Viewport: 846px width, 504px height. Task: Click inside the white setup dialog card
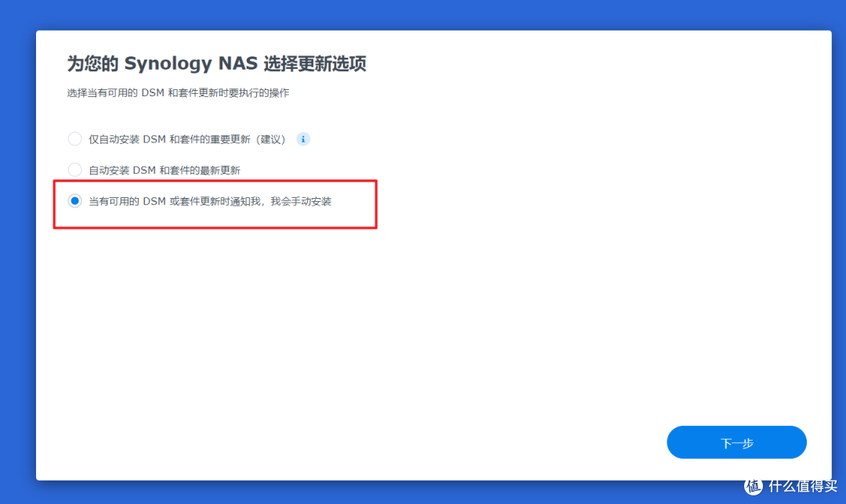[431, 313]
